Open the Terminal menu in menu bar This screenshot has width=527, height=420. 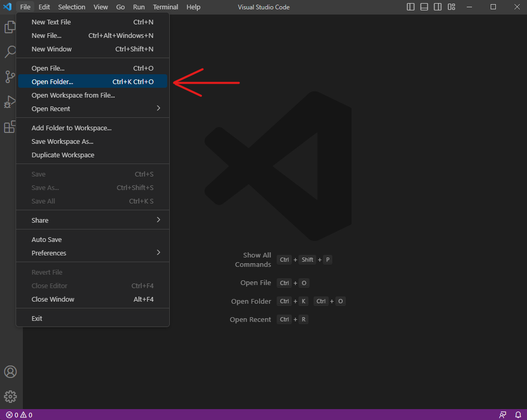pyautogui.click(x=165, y=7)
